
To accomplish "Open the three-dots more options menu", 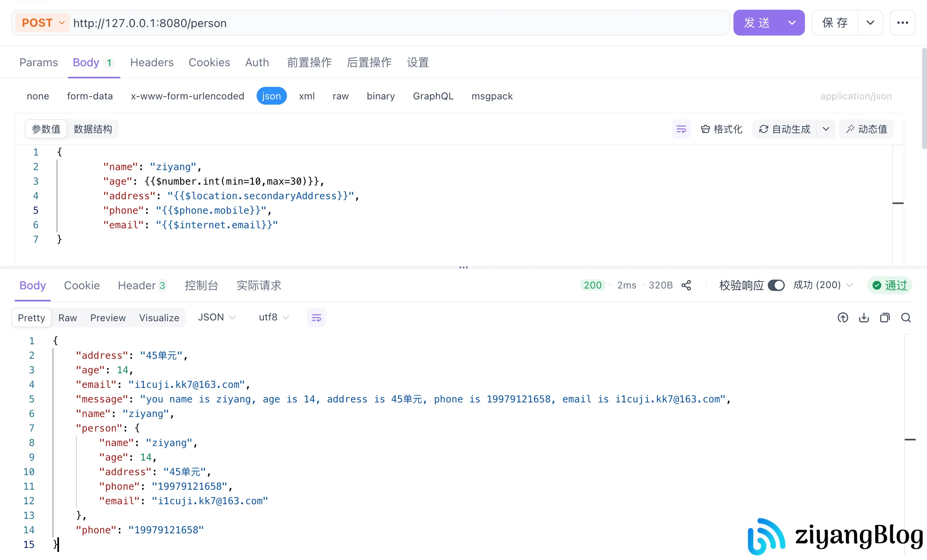I will 903,23.
